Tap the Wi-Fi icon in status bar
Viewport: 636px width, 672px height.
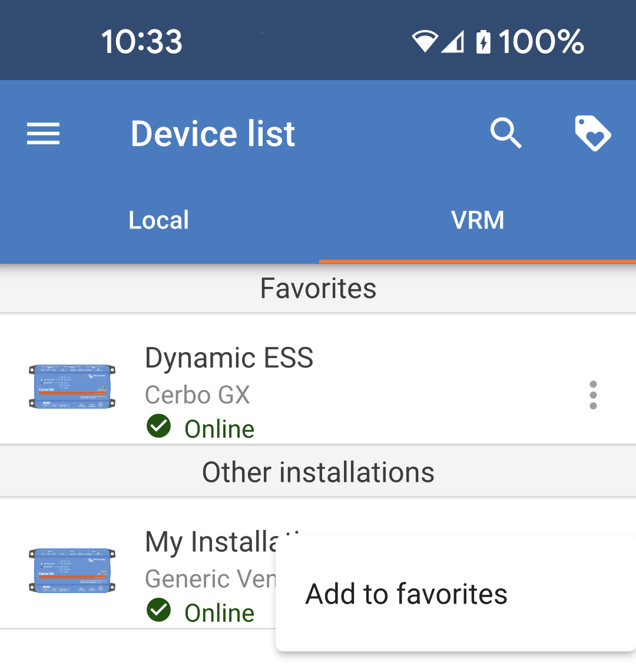click(x=424, y=42)
